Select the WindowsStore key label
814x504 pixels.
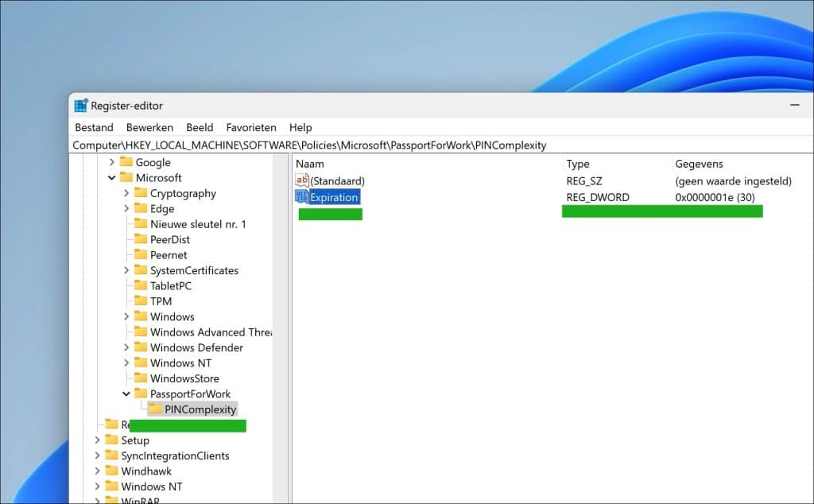tap(184, 378)
